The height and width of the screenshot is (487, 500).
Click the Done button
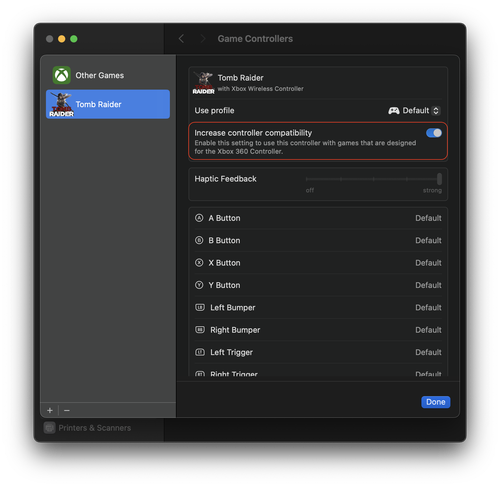435,402
